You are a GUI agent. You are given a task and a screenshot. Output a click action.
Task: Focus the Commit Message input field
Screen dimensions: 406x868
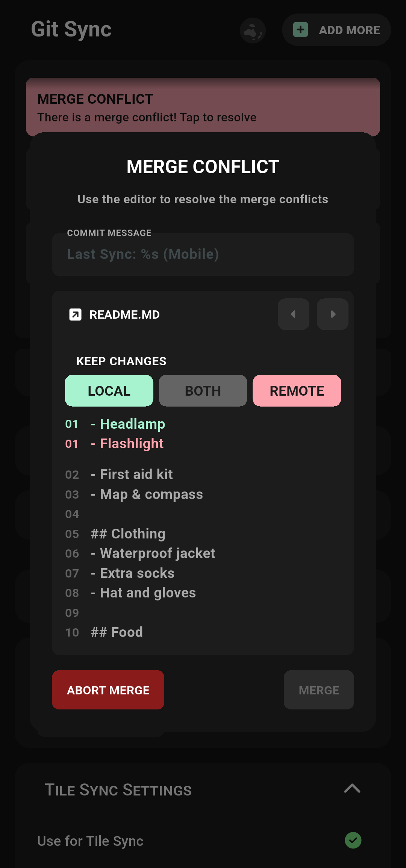(x=203, y=254)
